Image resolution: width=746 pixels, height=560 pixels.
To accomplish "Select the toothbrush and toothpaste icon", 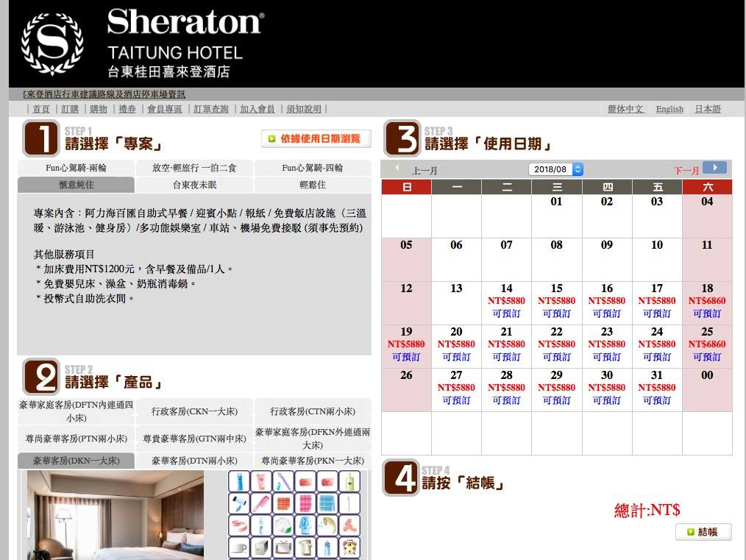I will point(283,481).
